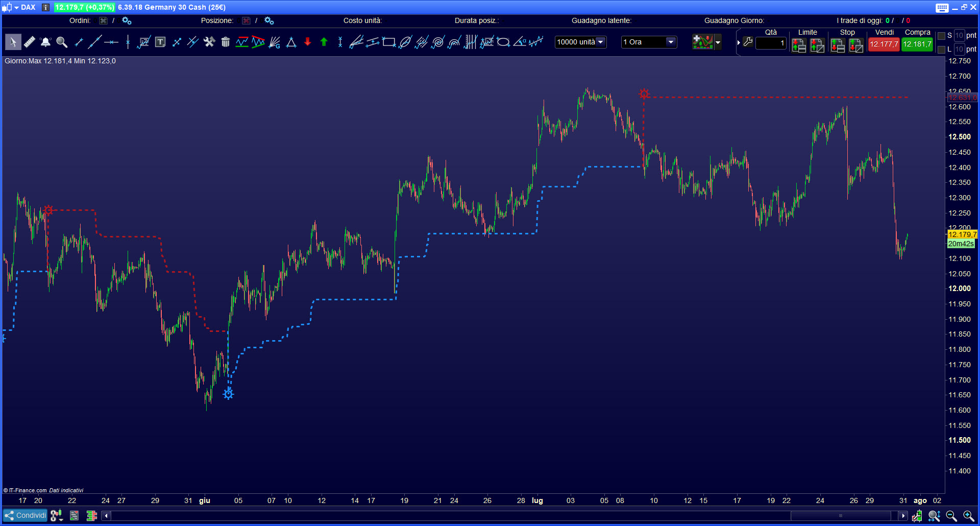Click the trash bin delete objects icon
The width and height of the screenshot is (980, 526).
point(226,42)
